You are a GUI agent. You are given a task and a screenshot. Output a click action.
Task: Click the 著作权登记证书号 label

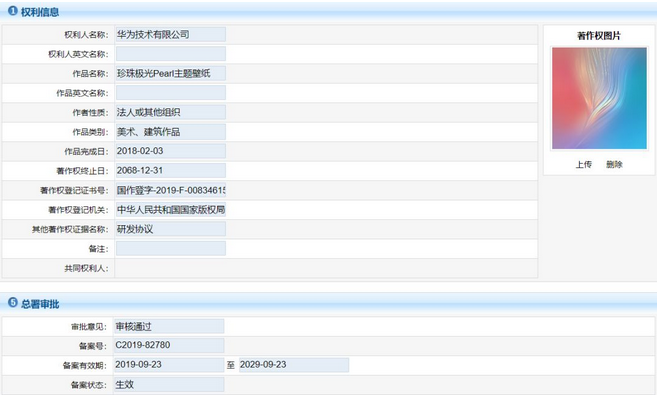(74, 191)
